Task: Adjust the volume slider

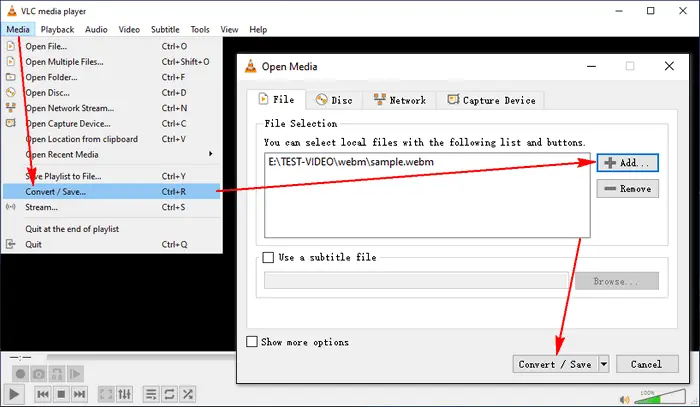Action: click(656, 398)
